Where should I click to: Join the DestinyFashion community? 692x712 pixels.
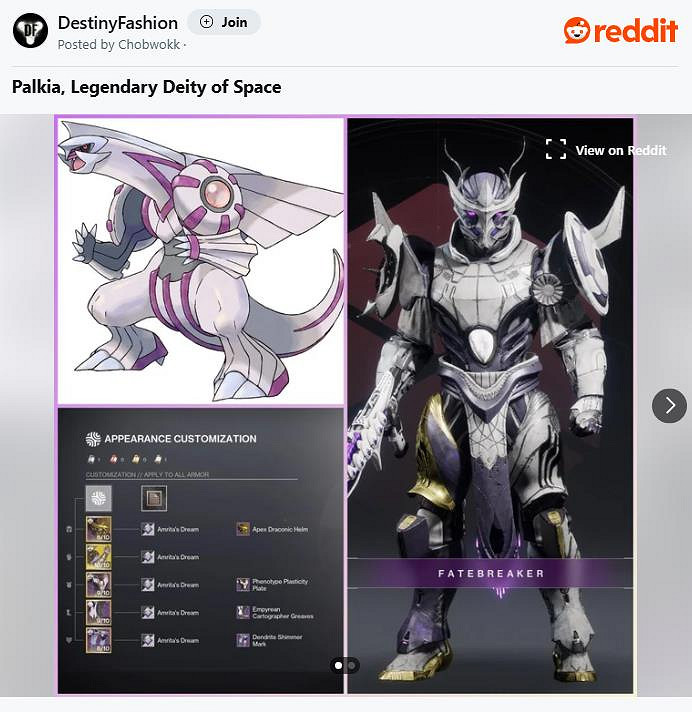click(x=224, y=22)
